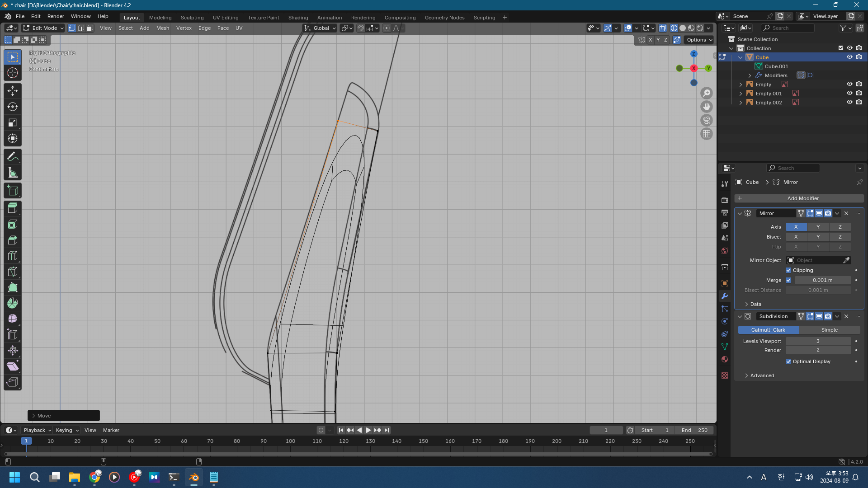Activate the Rotate tool
The width and height of the screenshot is (868, 488).
tap(13, 107)
